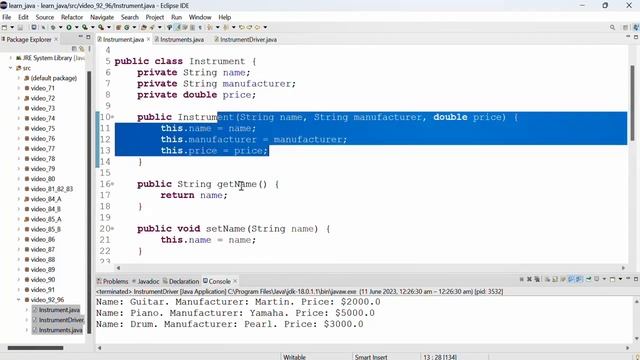Toggle Show Console on standard output
Viewport: 640px width, 360px height.
tap(571, 279)
